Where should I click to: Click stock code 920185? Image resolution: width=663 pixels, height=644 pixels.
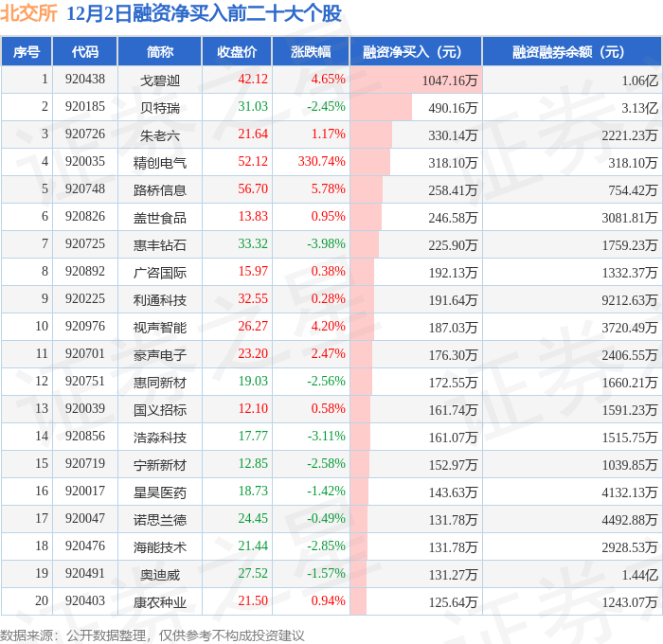pyautogui.click(x=85, y=107)
